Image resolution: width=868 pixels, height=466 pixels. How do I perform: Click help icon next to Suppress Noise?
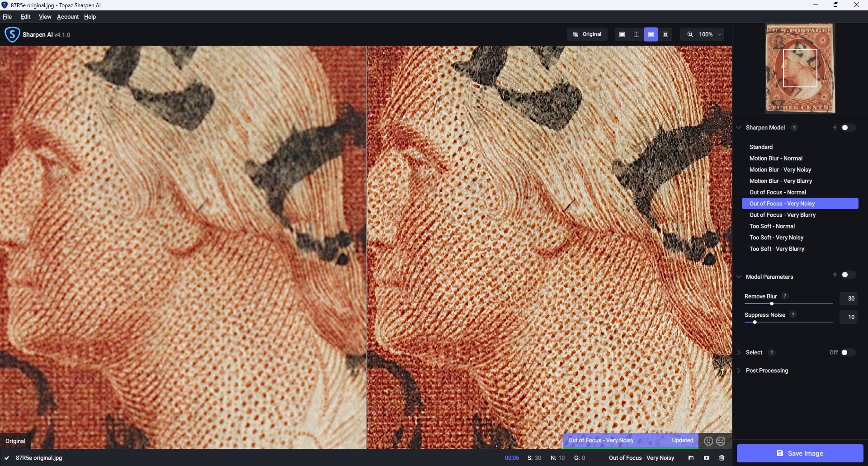[793, 314]
